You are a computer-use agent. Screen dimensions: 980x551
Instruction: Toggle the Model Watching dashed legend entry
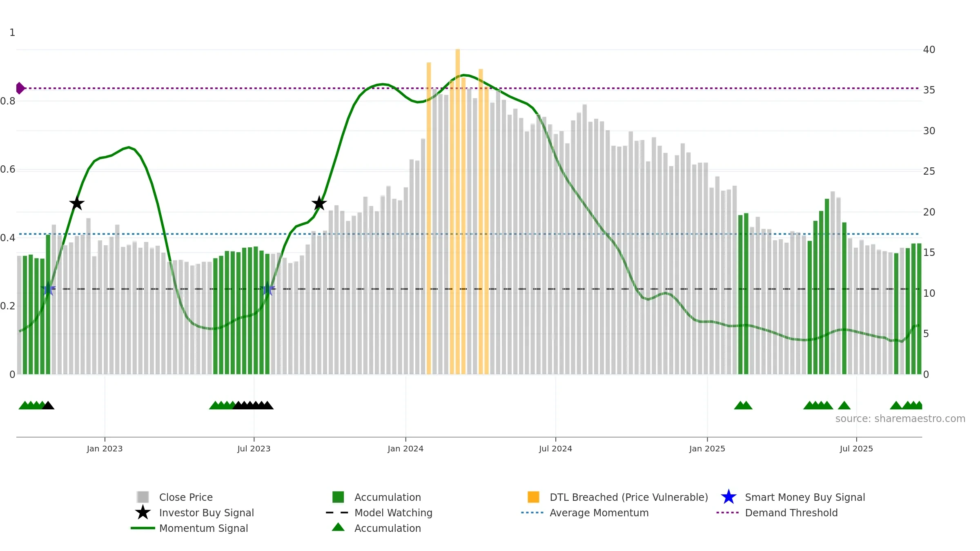pyautogui.click(x=380, y=513)
